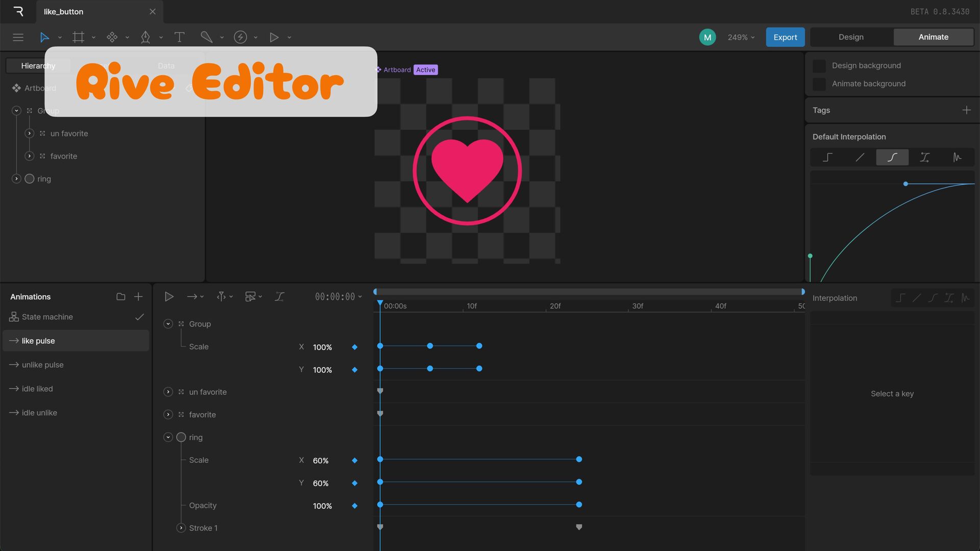Viewport: 980px width, 551px height.
Task: Switch to Design mode
Action: 851,37
